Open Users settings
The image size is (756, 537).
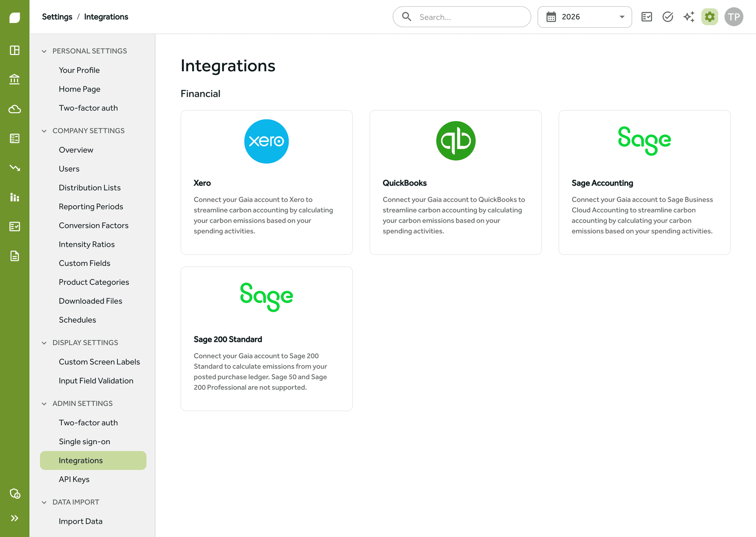point(69,169)
